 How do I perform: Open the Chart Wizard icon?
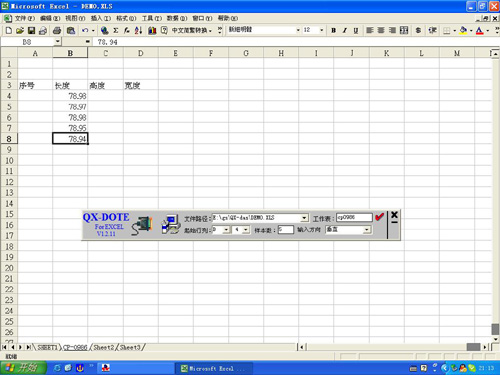152,31
